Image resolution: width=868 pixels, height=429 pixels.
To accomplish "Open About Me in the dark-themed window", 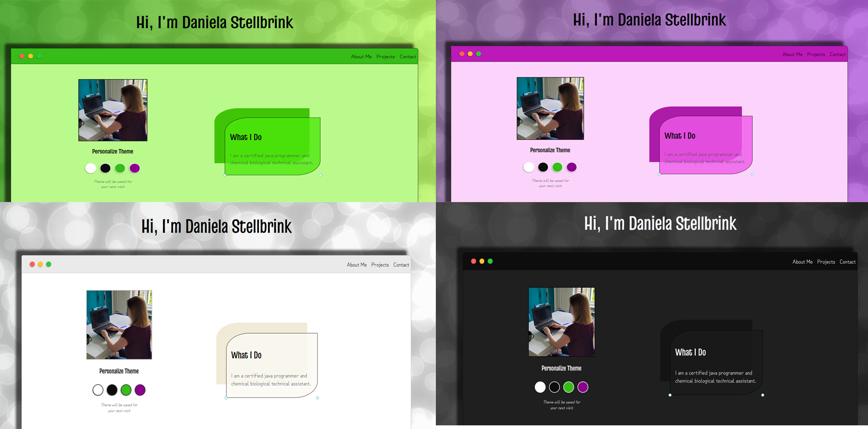I will [802, 262].
